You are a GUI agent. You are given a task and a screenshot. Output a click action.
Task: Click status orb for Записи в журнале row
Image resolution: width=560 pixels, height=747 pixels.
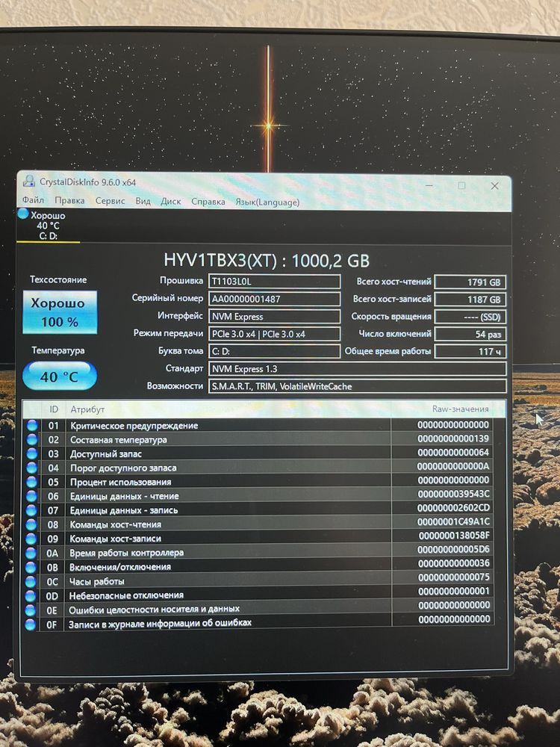click(30, 624)
